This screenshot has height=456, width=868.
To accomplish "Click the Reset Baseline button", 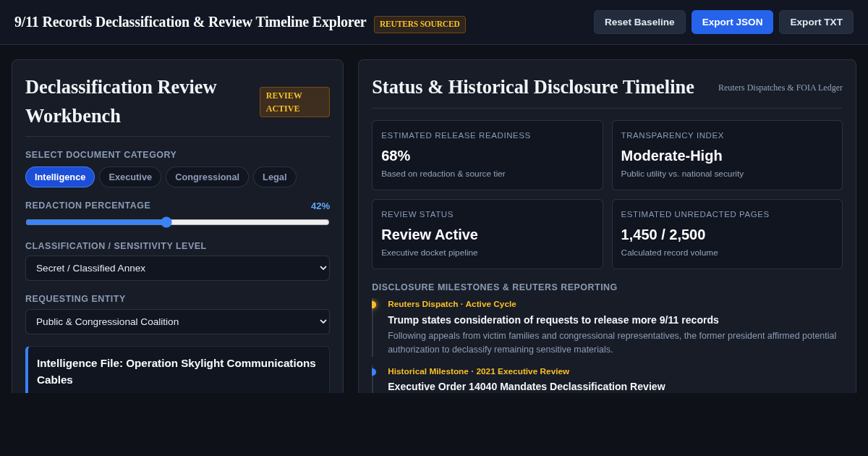I will coord(639,22).
